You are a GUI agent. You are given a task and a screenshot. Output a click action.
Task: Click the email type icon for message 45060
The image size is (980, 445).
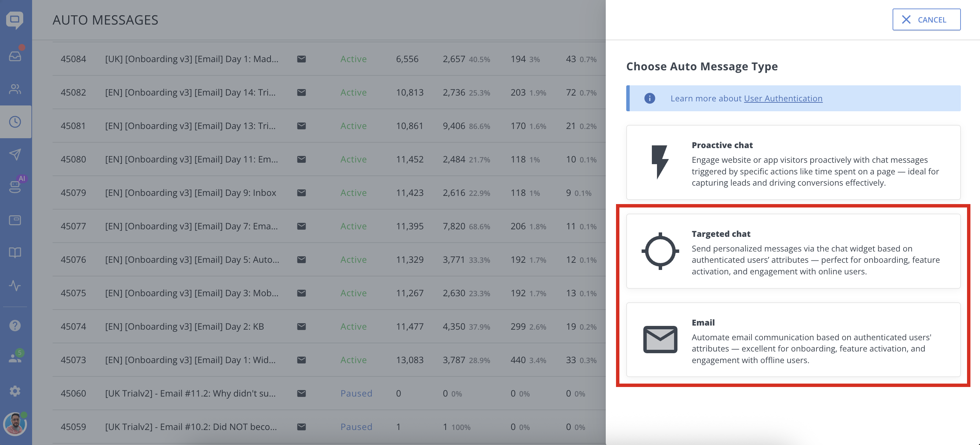pos(301,393)
